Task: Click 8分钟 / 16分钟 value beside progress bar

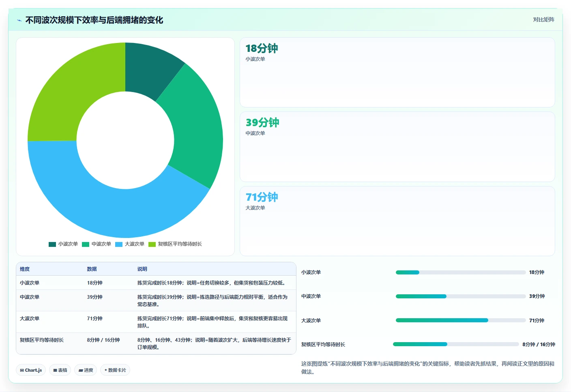Action: 539,345
